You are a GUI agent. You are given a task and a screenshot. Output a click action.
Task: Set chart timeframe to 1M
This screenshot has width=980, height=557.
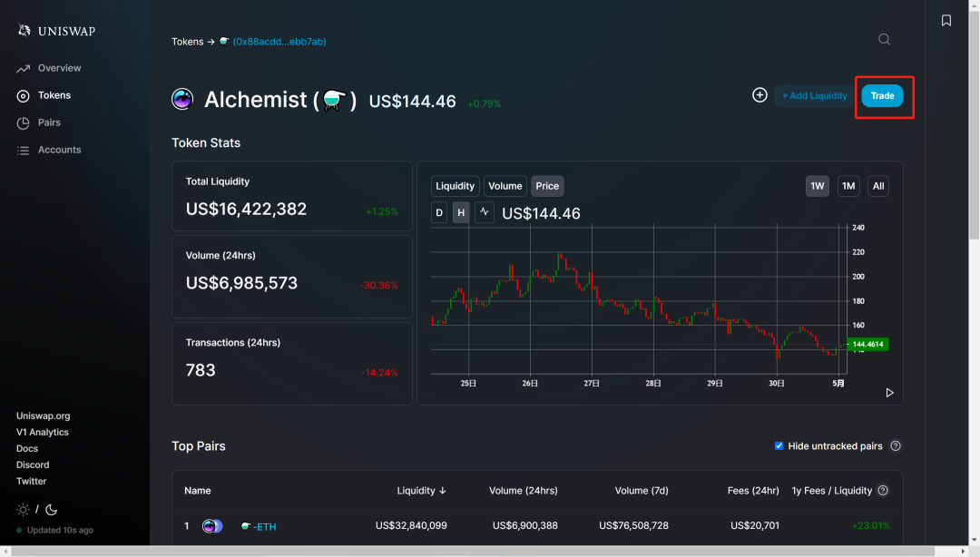pos(848,186)
